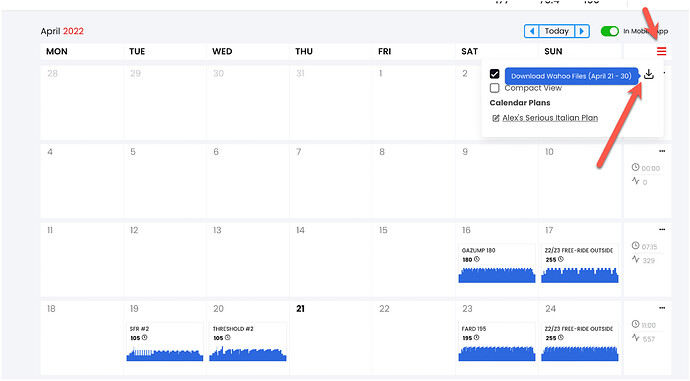Click the Today button
690x381 pixels.
[x=557, y=31]
